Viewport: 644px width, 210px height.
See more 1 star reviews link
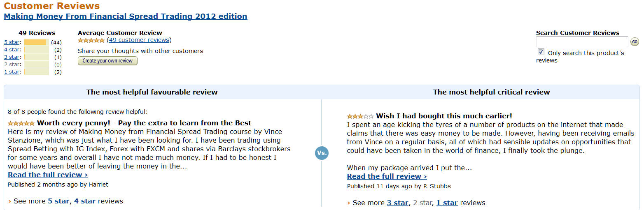(x=447, y=203)
